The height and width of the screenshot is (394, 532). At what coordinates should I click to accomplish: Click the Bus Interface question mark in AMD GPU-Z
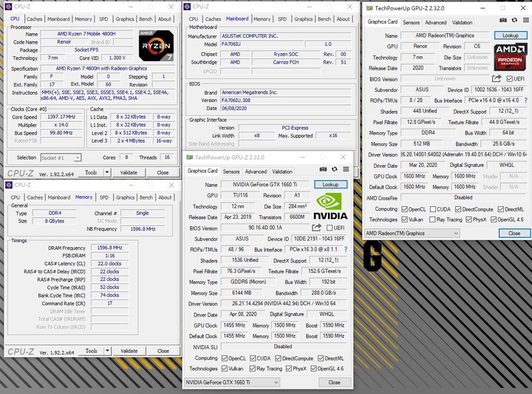[526, 101]
